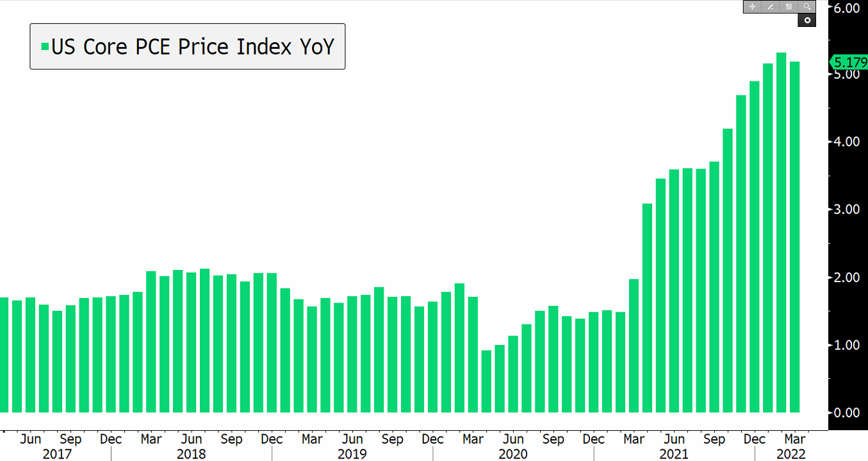Image resolution: width=868 pixels, height=461 pixels.
Task: Activate the crosshair tracking tool icon
Action: coord(753,6)
